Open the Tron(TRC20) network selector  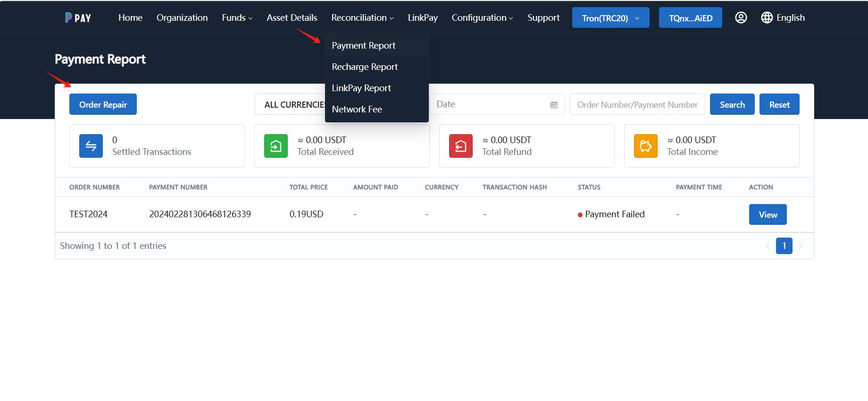[611, 17]
